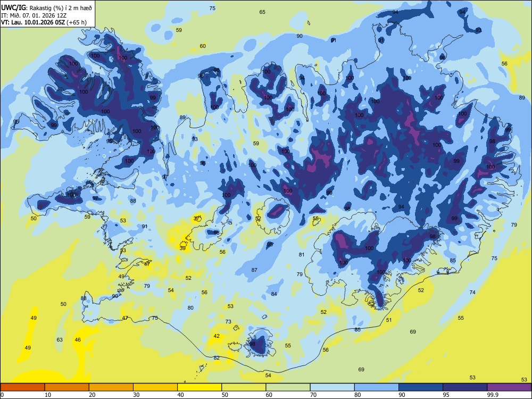
Task: Click the '70' legend tick label
Action: (313, 395)
